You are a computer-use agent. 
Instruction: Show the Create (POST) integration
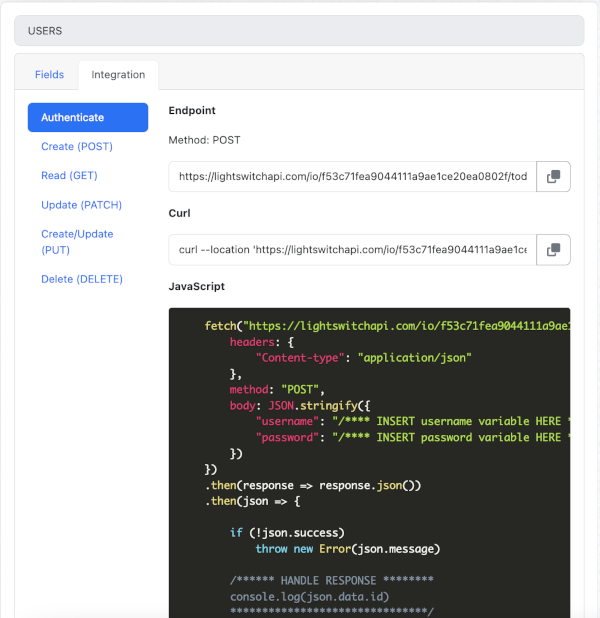click(77, 147)
